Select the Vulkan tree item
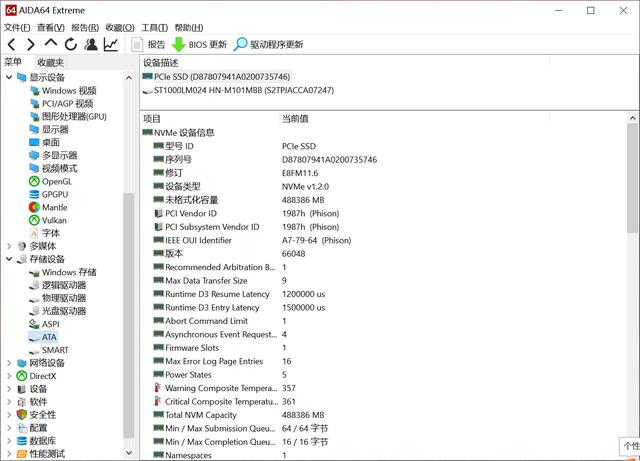 tap(48, 220)
